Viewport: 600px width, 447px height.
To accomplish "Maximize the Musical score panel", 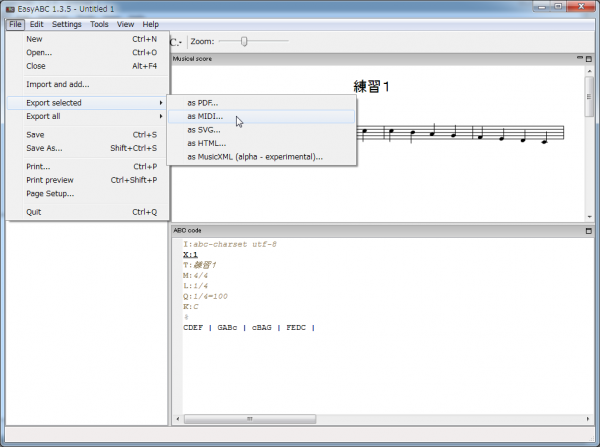I will [590, 59].
